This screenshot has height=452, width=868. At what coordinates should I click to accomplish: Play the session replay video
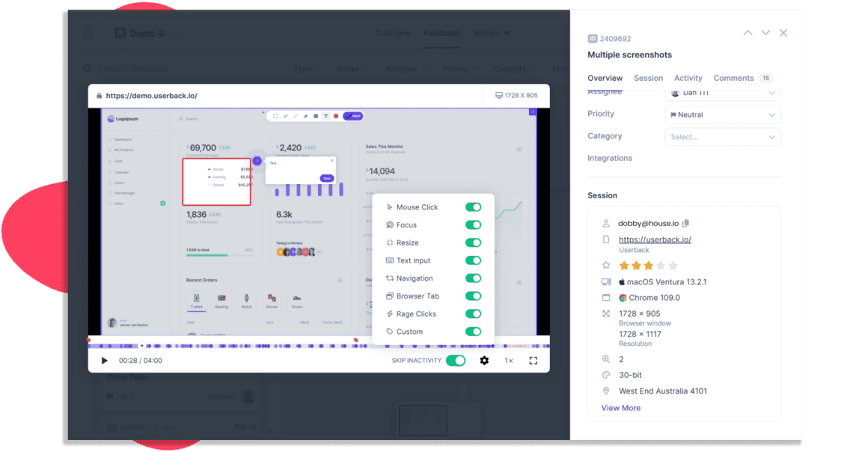pos(104,361)
